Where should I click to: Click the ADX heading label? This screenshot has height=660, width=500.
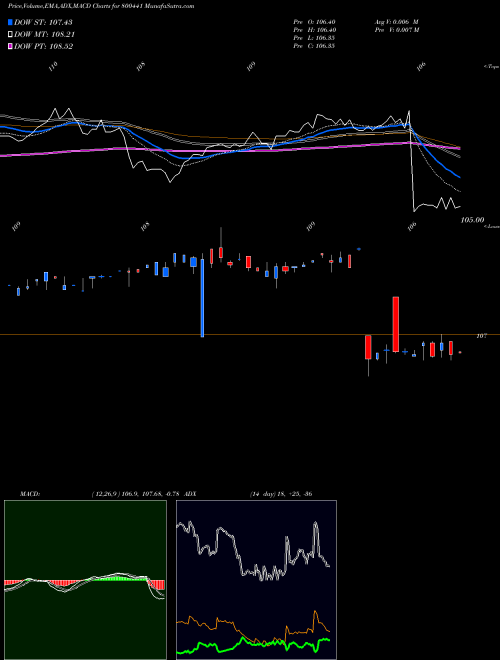click(190, 494)
